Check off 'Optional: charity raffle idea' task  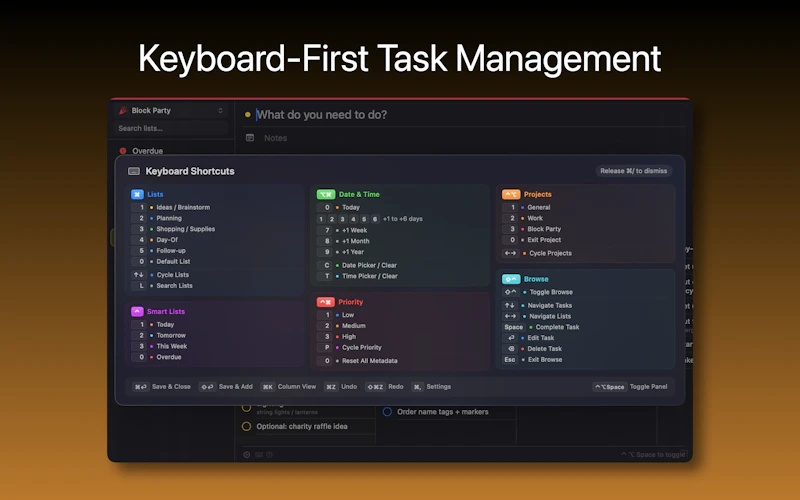[246, 427]
